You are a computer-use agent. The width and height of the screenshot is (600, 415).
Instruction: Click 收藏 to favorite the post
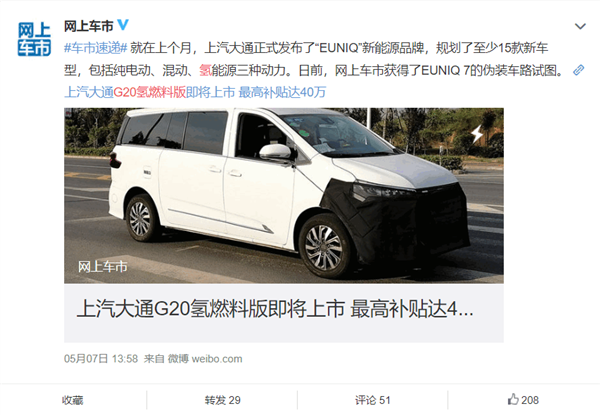73,400
